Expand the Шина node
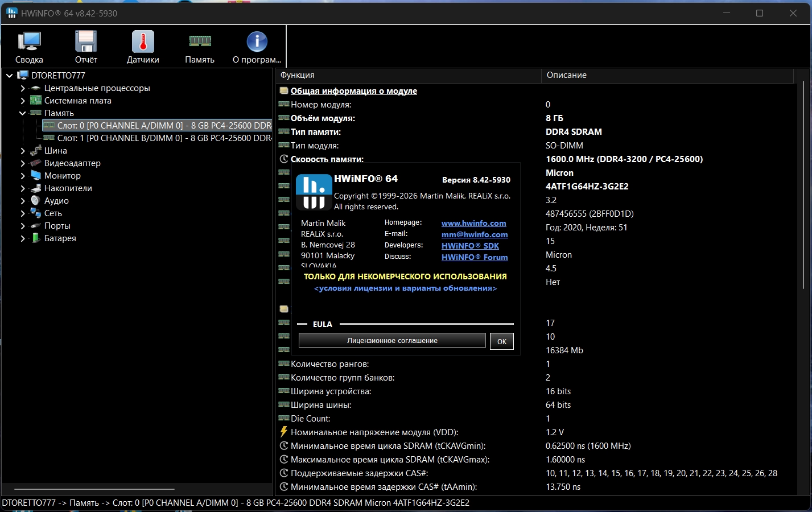 pyautogui.click(x=23, y=151)
